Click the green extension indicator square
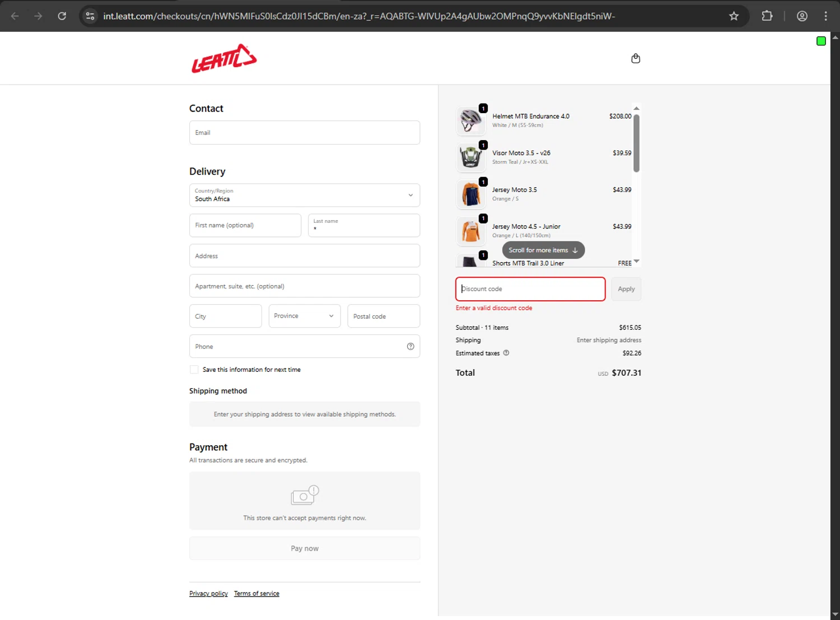Viewport: 840px width, 620px height. pos(821,41)
